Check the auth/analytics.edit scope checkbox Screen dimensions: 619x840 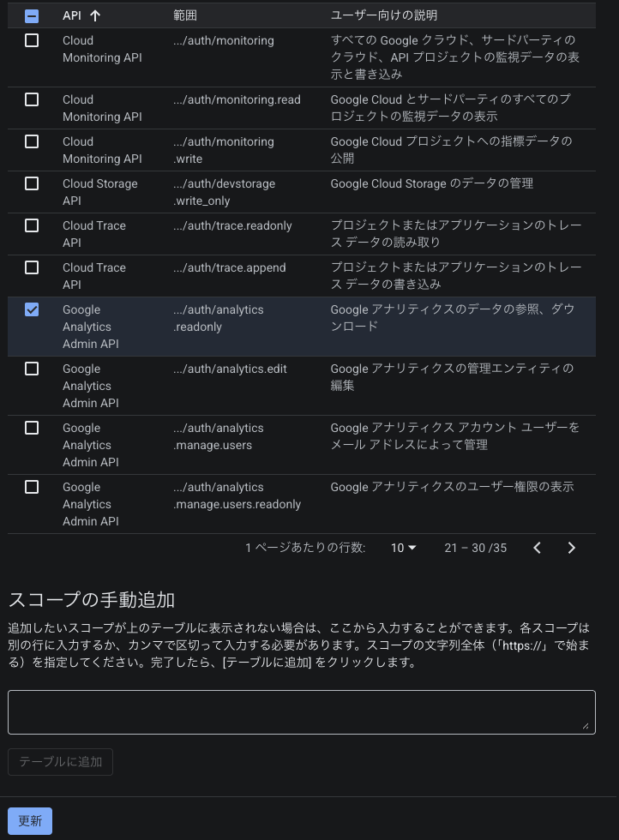pyautogui.click(x=32, y=369)
